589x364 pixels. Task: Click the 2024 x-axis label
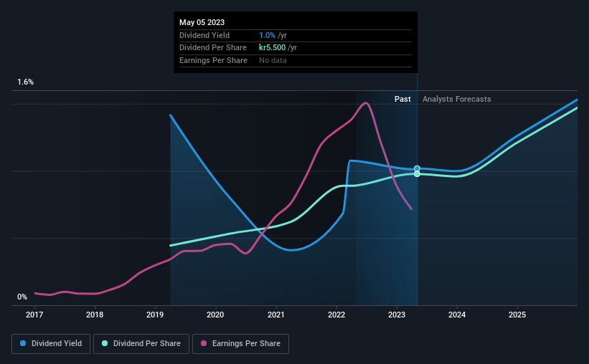457,315
